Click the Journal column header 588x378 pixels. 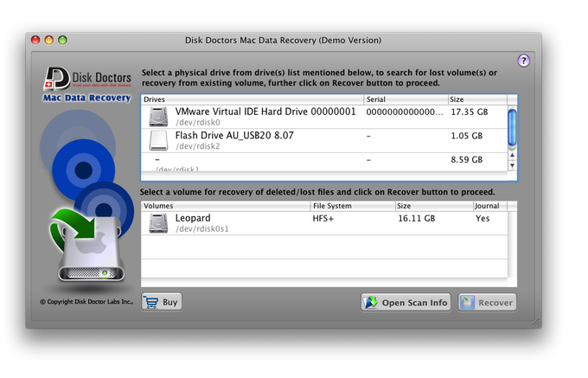click(489, 206)
